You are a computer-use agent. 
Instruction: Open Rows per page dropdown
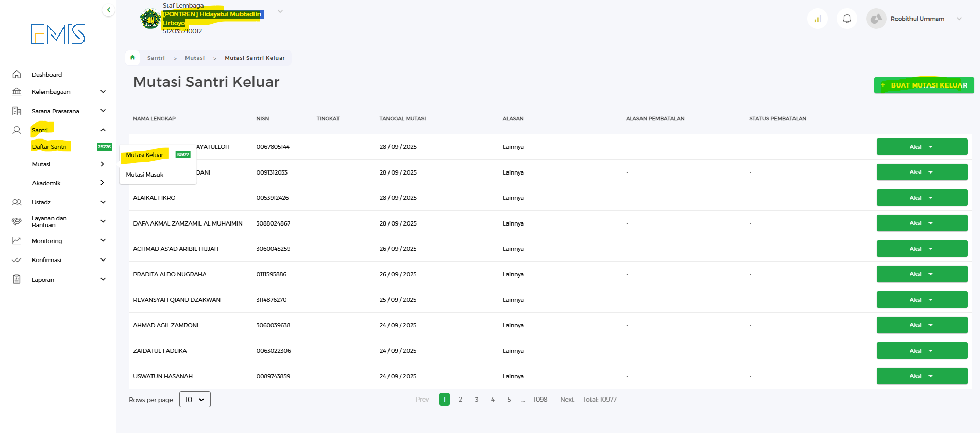pyautogui.click(x=195, y=400)
